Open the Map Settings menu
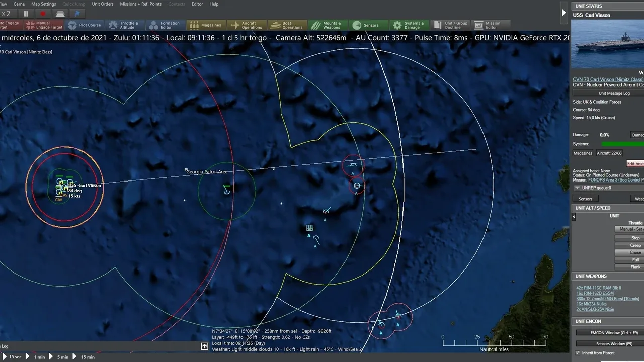644x362 pixels. [x=44, y=4]
